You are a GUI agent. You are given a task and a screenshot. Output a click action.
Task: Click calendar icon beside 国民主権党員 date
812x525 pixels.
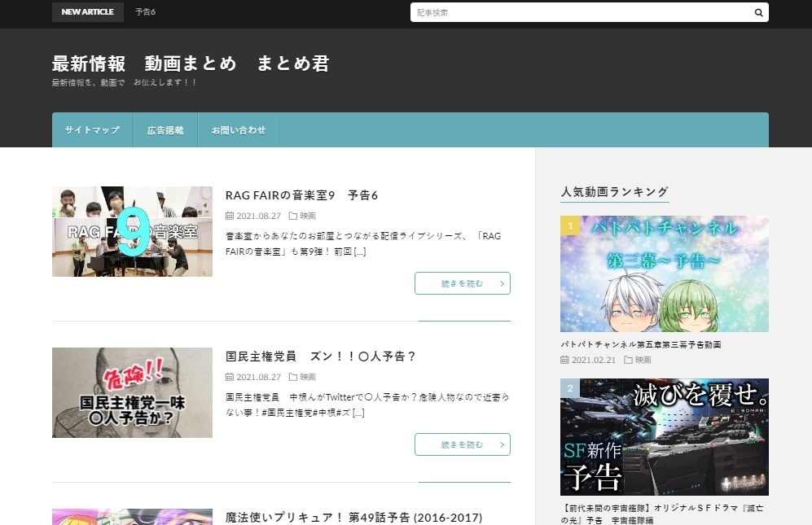pyautogui.click(x=230, y=377)
